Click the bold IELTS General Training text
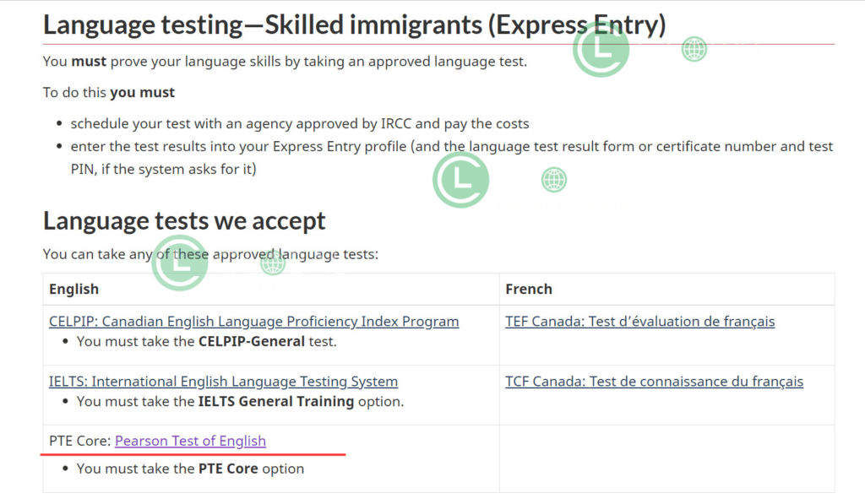Image resolution: width=865 pixels, height=504 pixels. [x=276, y=402]
